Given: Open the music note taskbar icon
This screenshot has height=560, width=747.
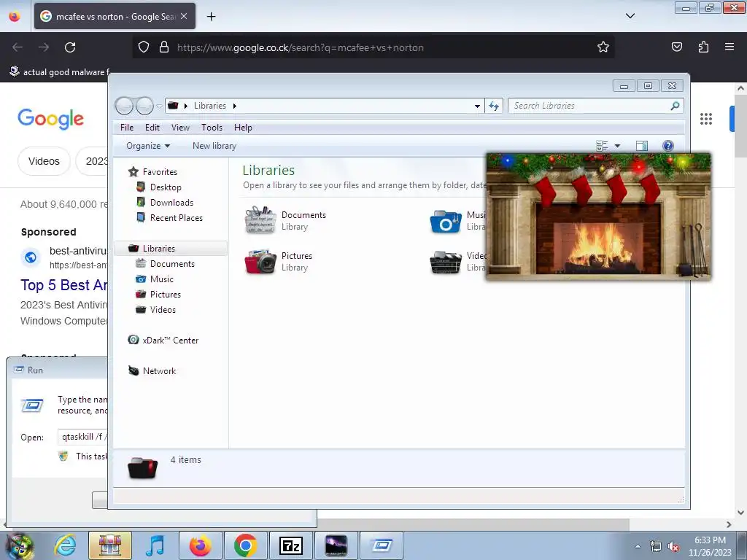Looking at the screenshot, I should click(x=155, y=545).
